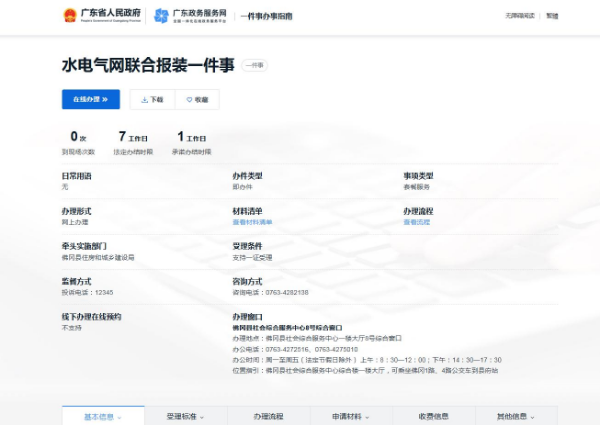The height and width of the screenshot is (425, 600).
Task: Click the bold 佛冈县社会综合服务中心 window name
Action: tap(287, 328)
